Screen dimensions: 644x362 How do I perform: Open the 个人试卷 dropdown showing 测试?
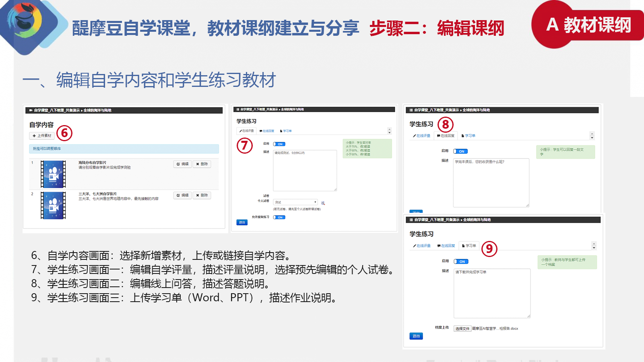295,202
